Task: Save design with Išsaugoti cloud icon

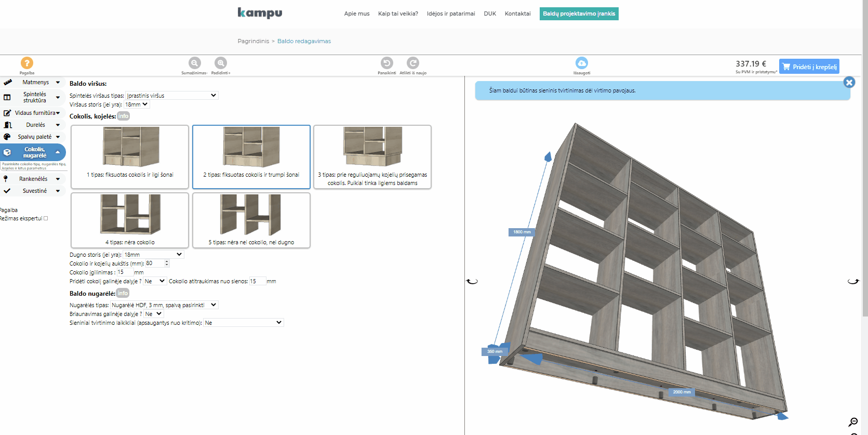Action: point(582,63)
